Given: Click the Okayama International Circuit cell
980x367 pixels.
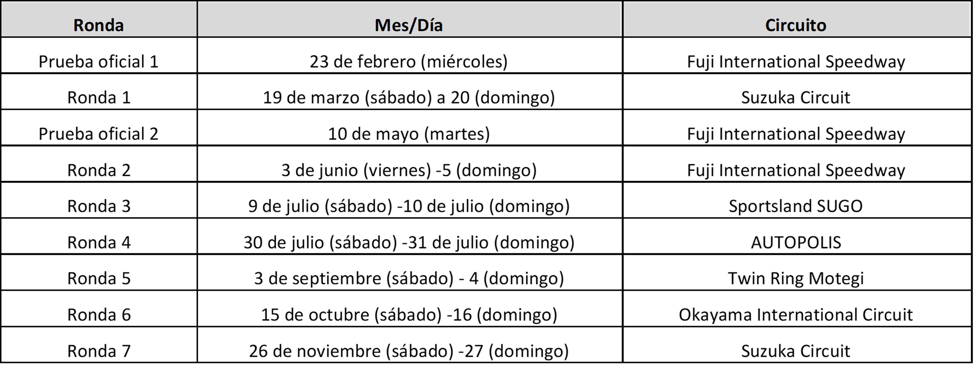Looking at the screenshot, I should click(796, 315).
